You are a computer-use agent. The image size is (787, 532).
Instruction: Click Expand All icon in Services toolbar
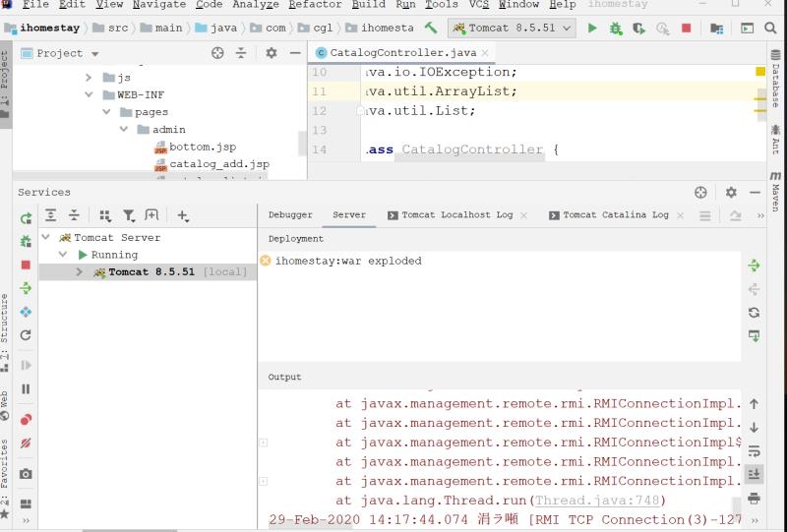click(x=51, y=215)
